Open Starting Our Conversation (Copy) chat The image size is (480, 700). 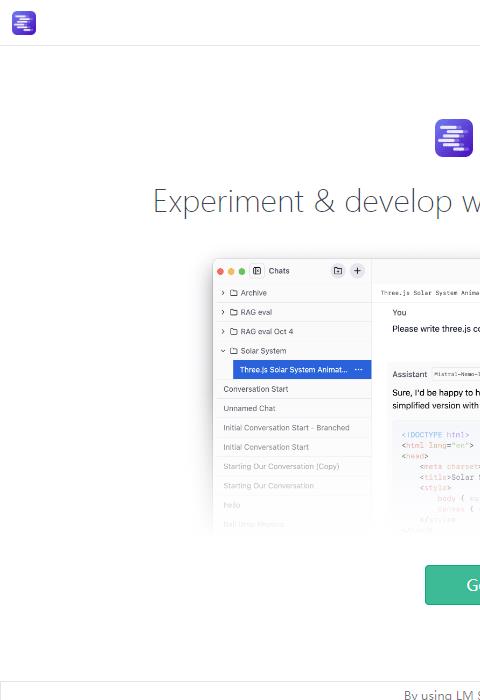point(294,466)
